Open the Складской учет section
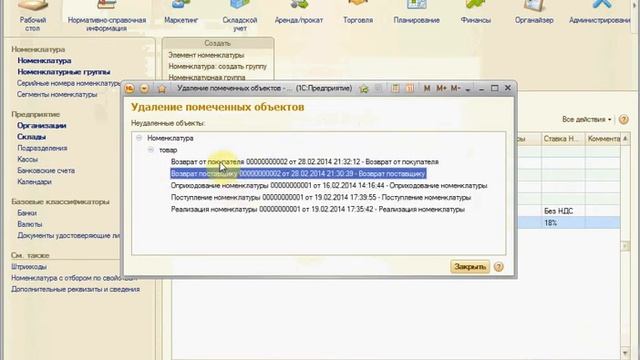The image size is (640, 360). 240,16
